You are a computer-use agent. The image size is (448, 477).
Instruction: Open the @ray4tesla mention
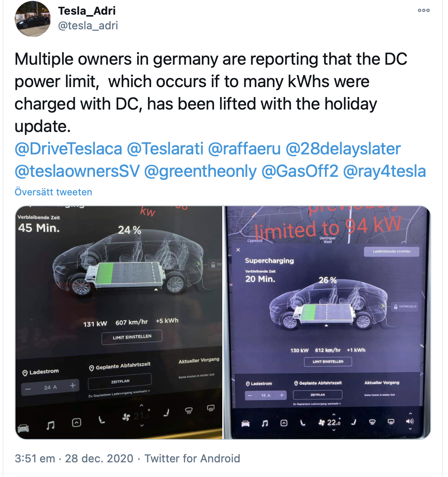click(x=385, y=171)
